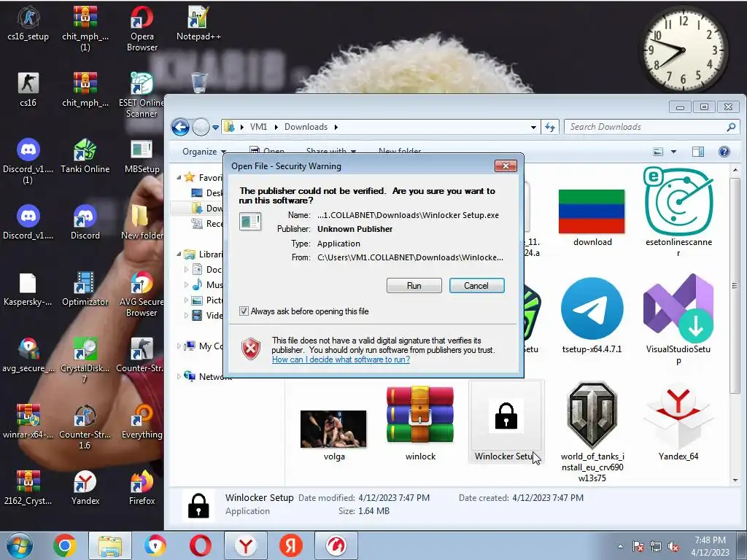The height and width of the screenshot is (560, 747).
Task: Click Run in the Security Warning dialog
Action: [414, 286]
